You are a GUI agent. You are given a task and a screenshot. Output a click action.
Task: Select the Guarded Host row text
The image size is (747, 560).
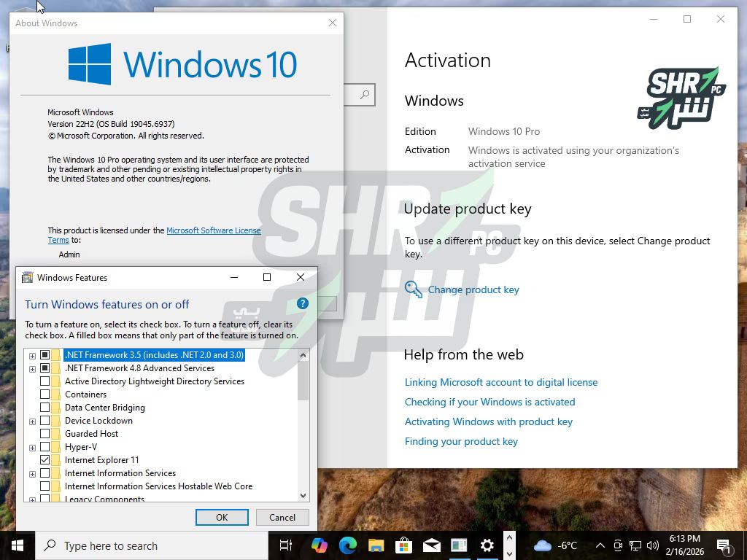(91, 433)
